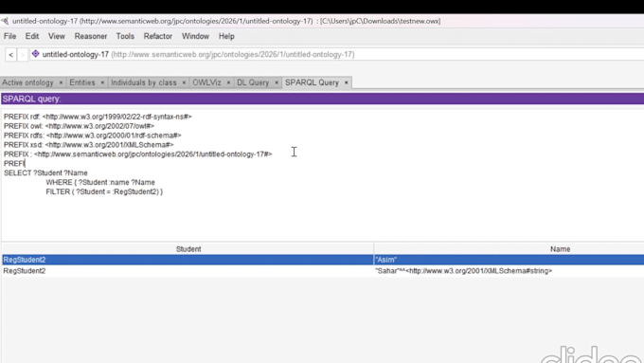This screenshot has width=644, height=363.
Task: Go back with the left arrow button
Action: pos(11,55)
